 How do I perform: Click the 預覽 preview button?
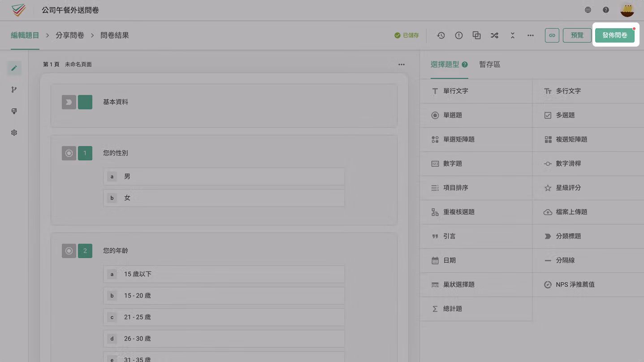pyautogui.click(x=577, y=35)
